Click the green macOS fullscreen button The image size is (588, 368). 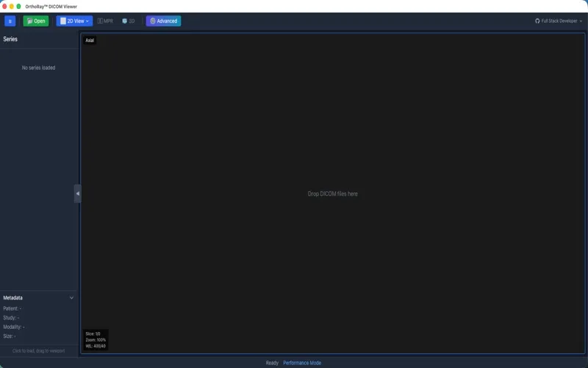[x=18, y=7]
